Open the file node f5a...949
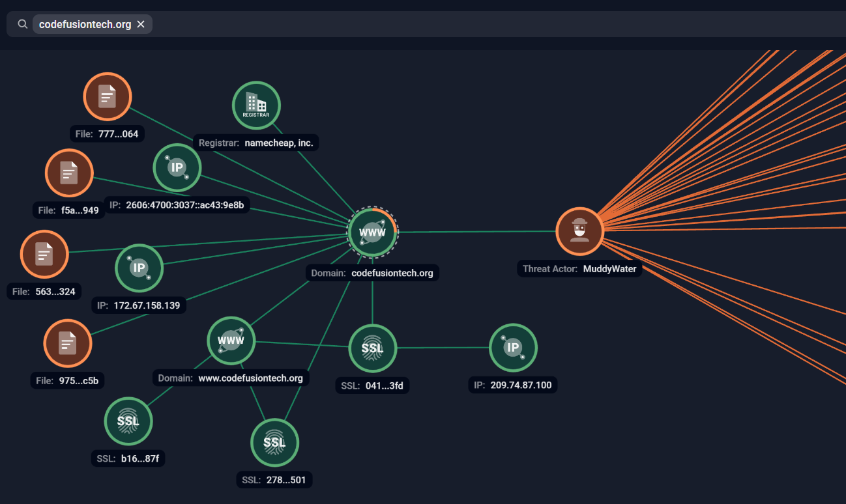Screen dimensions: 846x504 (x=68, y=173)
